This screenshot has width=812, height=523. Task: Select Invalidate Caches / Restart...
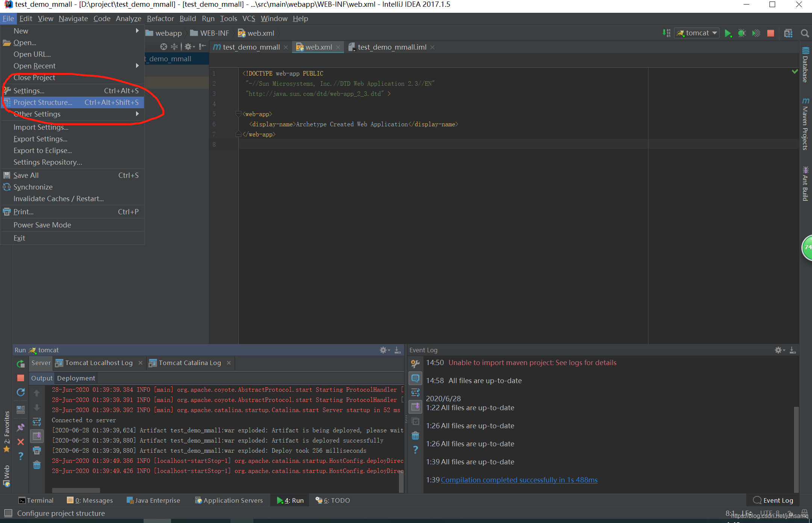coord(73,199)
